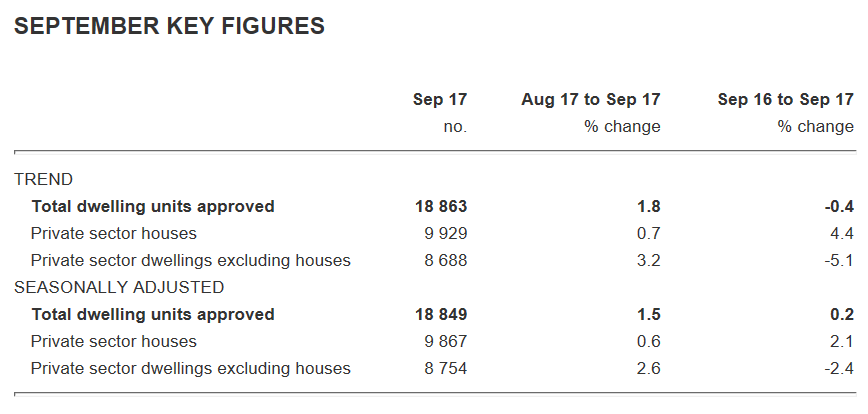868x414 pixels.
Task: Click the Sep 17 column header
Action: point(440,99)
